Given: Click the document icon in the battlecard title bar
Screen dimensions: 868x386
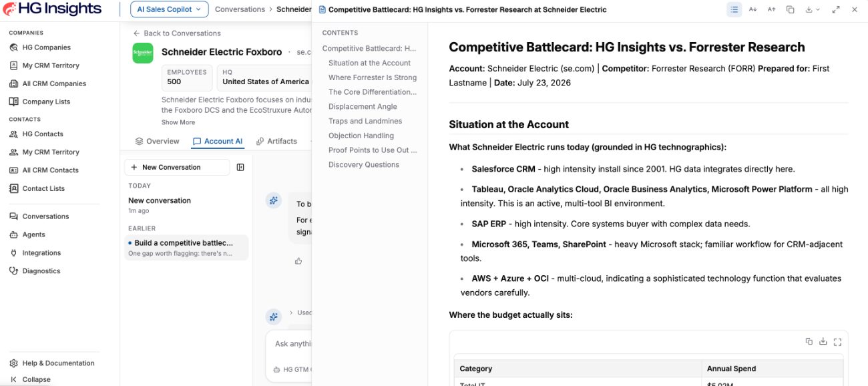Looking at the screenshot, I should pyautogui.click(x=322, y=9).
